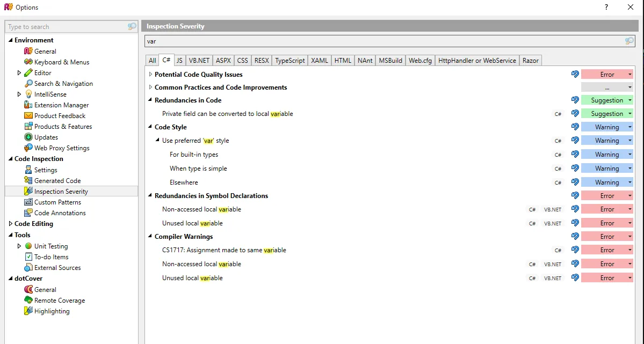
Task: Open the External Sources icon
Action: (x=28, y=268)
